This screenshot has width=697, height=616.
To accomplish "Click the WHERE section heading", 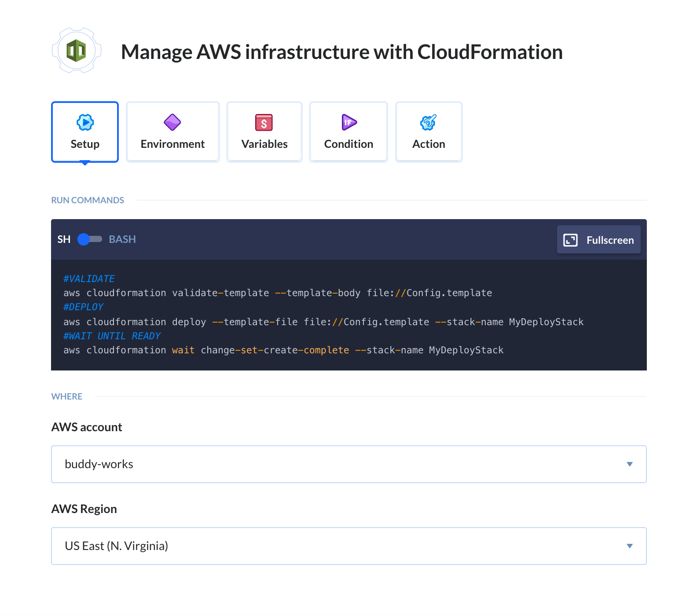I will (67, 396).
